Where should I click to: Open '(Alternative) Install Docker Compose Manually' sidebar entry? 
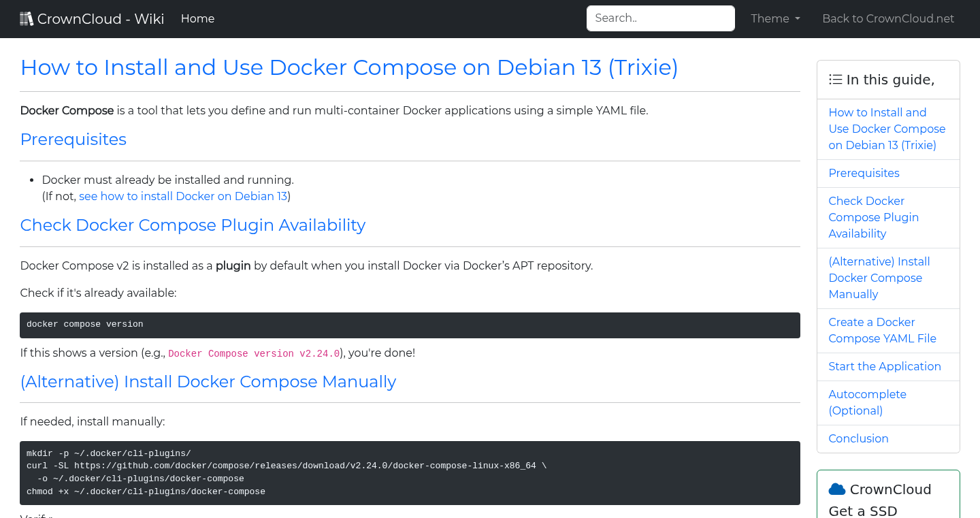[x=879, y=278]
